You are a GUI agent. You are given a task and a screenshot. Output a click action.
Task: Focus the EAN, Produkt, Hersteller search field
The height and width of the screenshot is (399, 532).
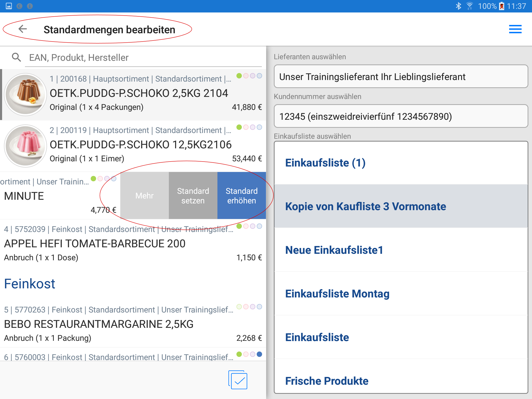[143, 58]
